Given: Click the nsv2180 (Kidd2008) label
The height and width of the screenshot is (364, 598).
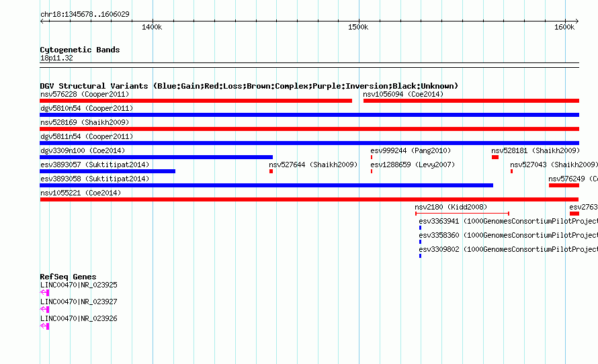Looking at the screenshot, I should 451,207.
